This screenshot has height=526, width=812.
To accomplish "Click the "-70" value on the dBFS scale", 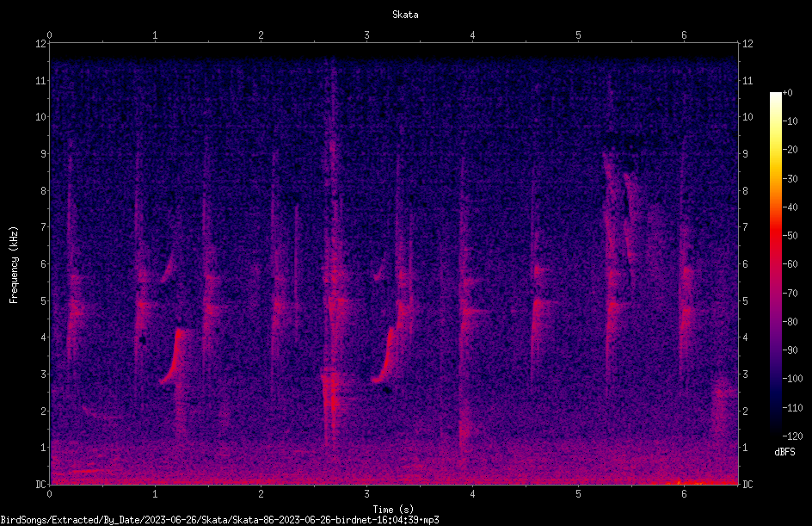I will coord(790,294).
